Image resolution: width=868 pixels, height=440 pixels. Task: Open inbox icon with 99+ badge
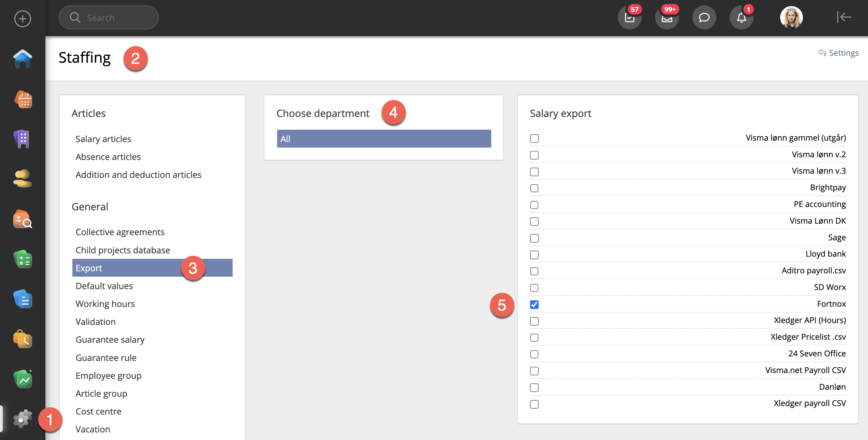pos(667,17)
